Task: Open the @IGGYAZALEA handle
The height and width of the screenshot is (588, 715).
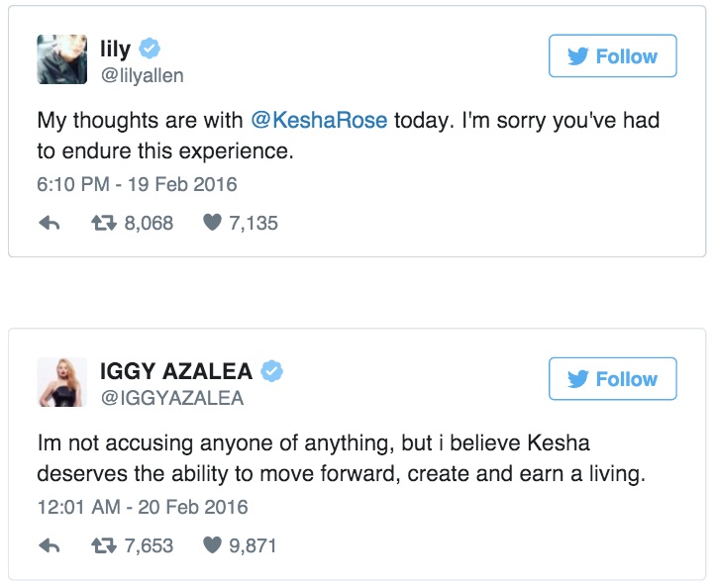Action: (171, 398)
